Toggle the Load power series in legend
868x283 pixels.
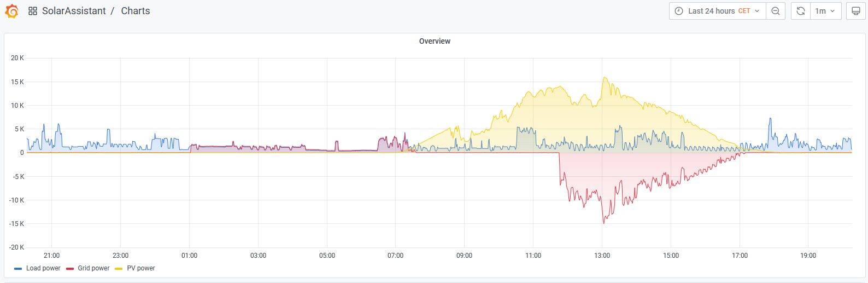coord(43,268)
